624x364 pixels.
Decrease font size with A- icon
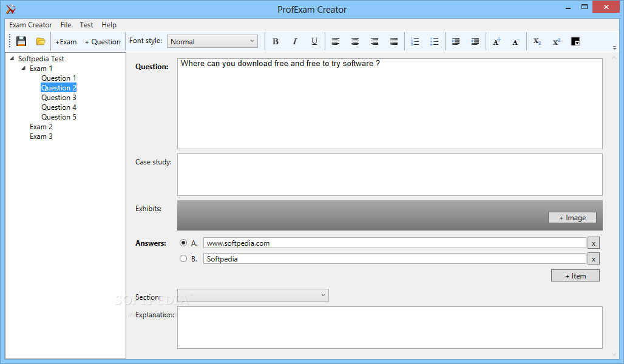(516, 41)
